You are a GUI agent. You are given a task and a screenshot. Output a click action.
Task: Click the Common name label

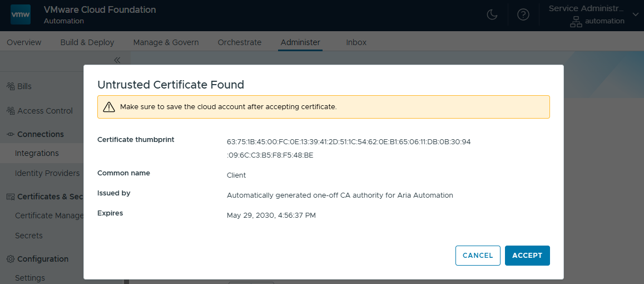pos(123,173)
